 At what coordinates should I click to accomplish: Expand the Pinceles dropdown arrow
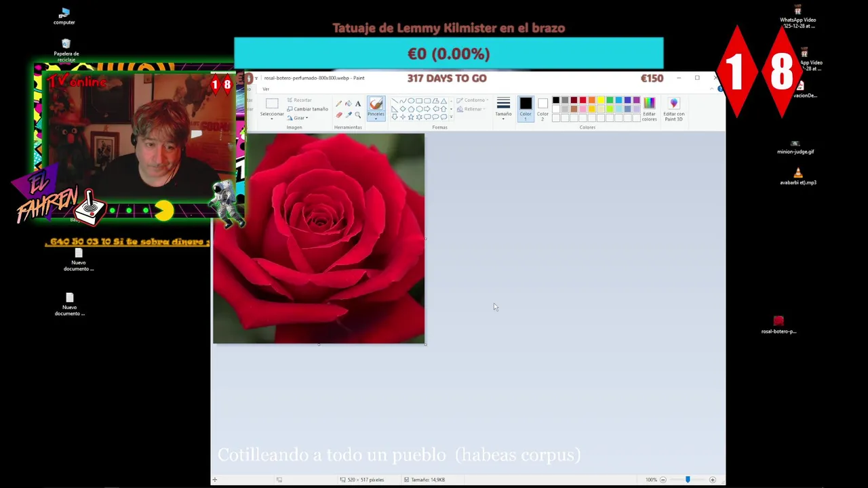[x=376, y=119]
